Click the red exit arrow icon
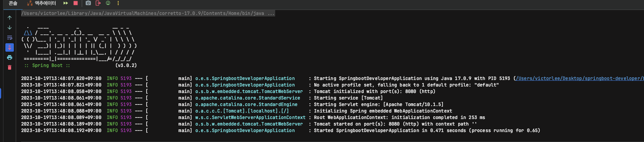The image size is (644, 142). [98, 3]
